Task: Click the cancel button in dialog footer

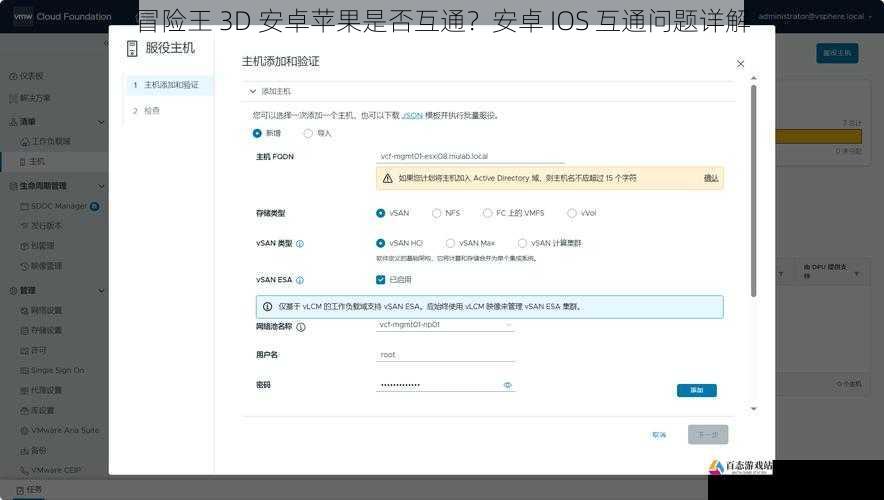Action: [659, 435]
